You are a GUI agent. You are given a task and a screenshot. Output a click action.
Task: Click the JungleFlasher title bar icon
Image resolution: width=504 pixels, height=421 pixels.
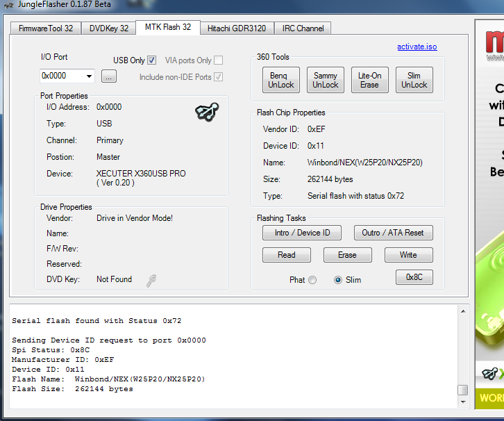(x=9, y=5)
